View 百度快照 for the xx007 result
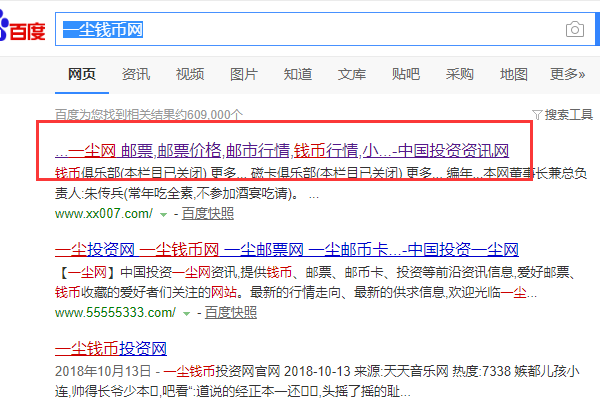This screenshot has width=600, height=402. click(x=207, y=215)
